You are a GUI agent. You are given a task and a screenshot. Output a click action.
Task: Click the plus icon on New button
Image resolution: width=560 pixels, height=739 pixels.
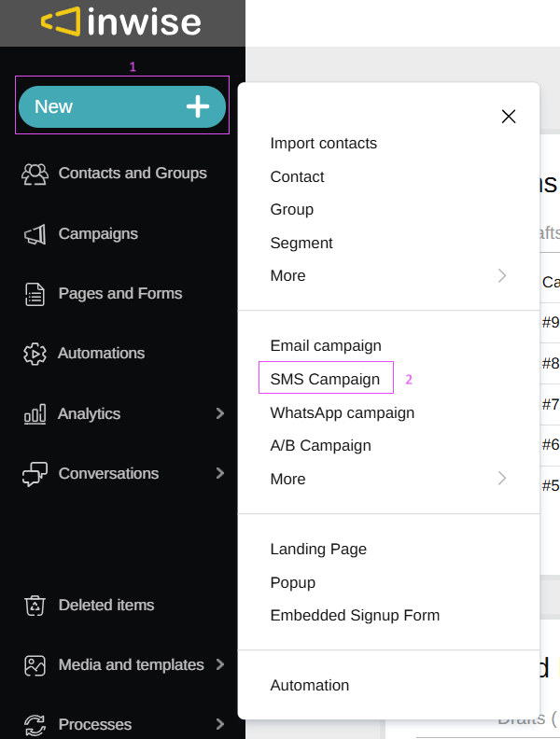(198, 106)
